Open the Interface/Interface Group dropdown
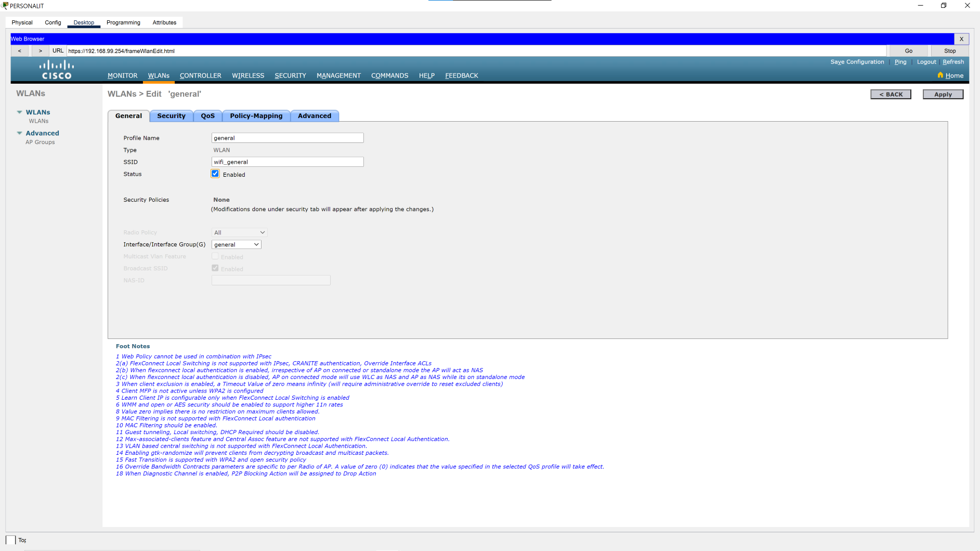Image resolution: width=980 pixels, height=551 pixels. tap(236, 245)
